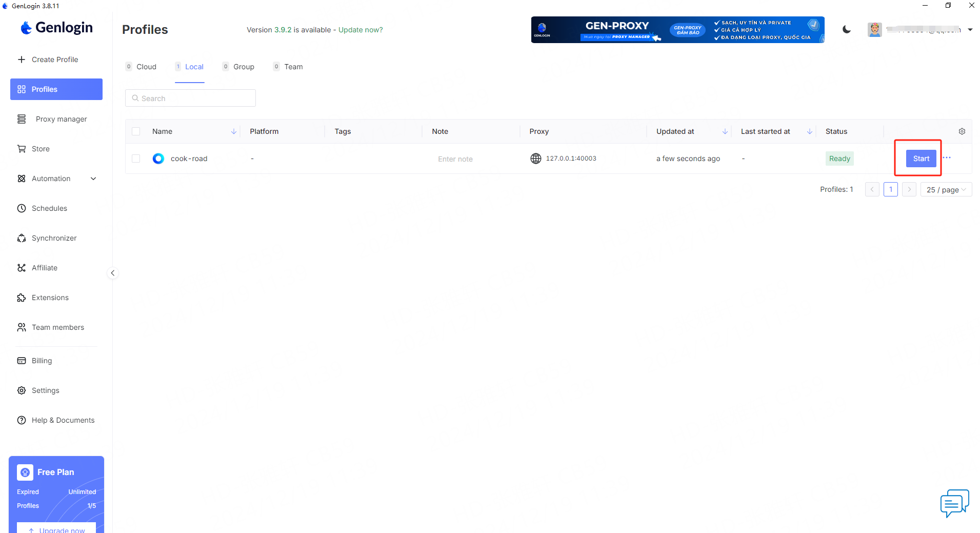Open the account dropdown arrow
980x533 pixels.
click(970, 30)
